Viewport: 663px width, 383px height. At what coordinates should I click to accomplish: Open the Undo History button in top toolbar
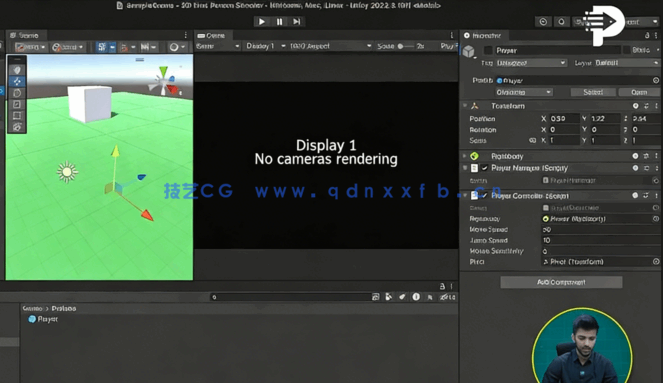[543, 22]
